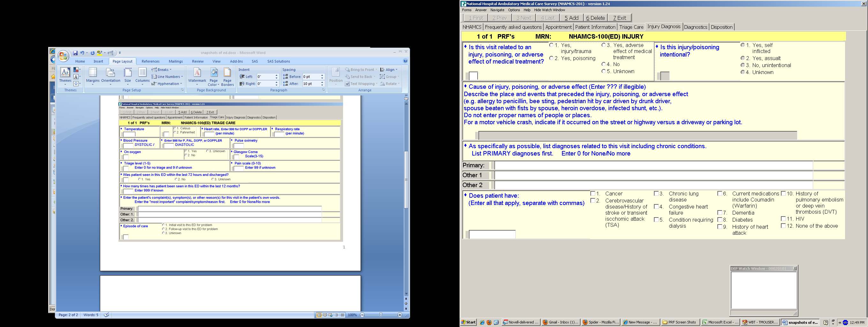The width and height of the screenshot is (868, 327).
Task: Click the Primary diagnosis input field
Action: coord(654,165)
